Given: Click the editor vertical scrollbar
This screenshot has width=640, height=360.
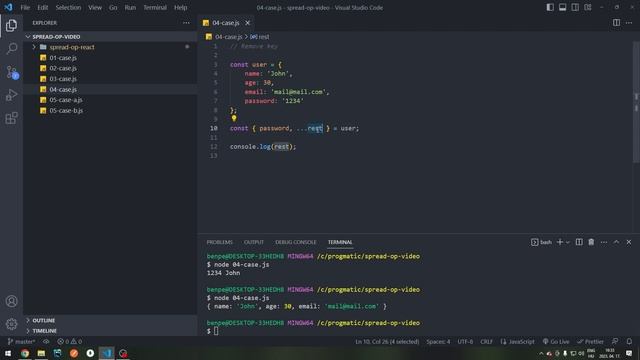Looking at the screenshot, I should [x=636, y=102].
